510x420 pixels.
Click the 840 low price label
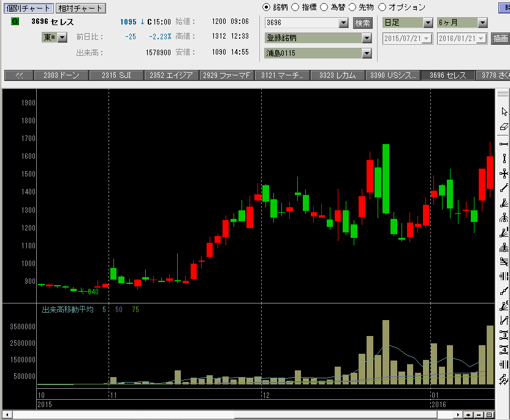(x=93, y=292)
